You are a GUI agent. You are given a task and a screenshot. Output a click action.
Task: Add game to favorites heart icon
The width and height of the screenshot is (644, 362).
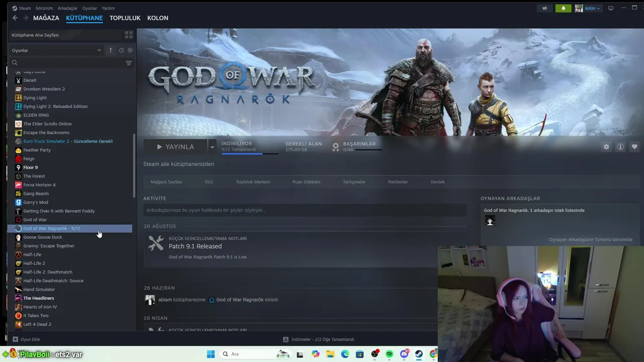click(x=634, y=147)
